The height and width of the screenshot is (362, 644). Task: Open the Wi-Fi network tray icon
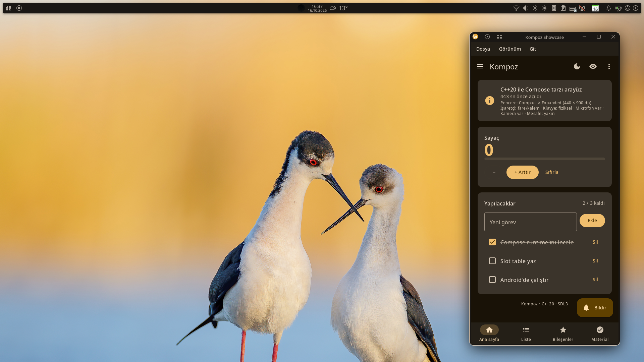point(516,8)
